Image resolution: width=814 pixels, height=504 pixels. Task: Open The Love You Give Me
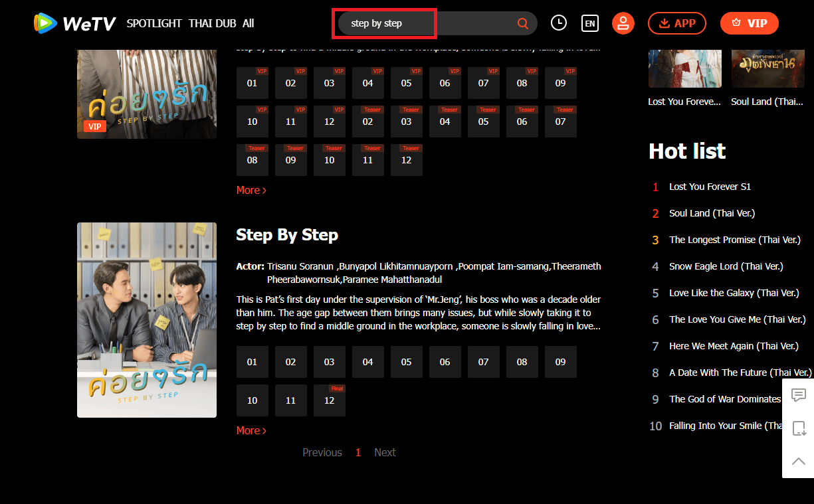738,319
